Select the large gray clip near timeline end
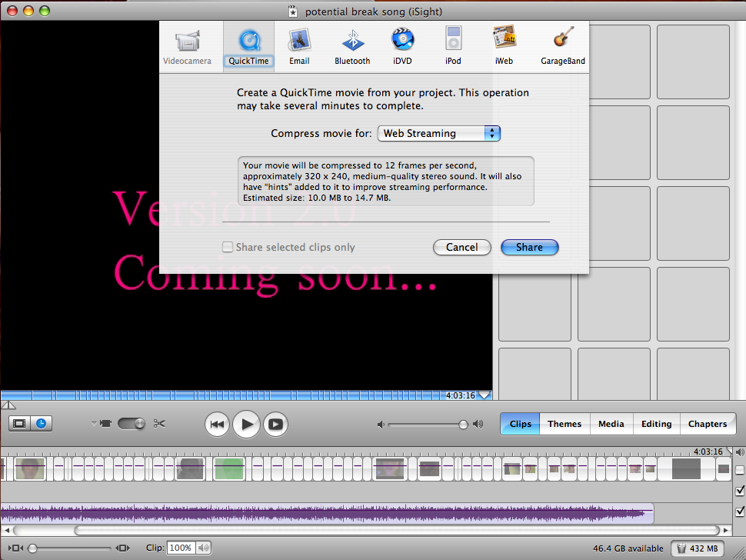Screen dimensions: 746x560 coord(686,468)
